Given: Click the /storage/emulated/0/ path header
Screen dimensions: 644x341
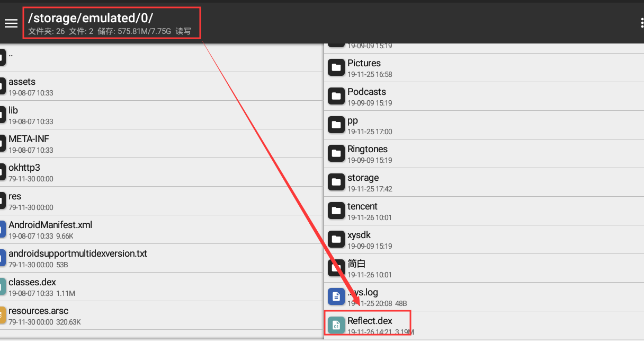Looking at the screenshot, I should click(91, 18).
